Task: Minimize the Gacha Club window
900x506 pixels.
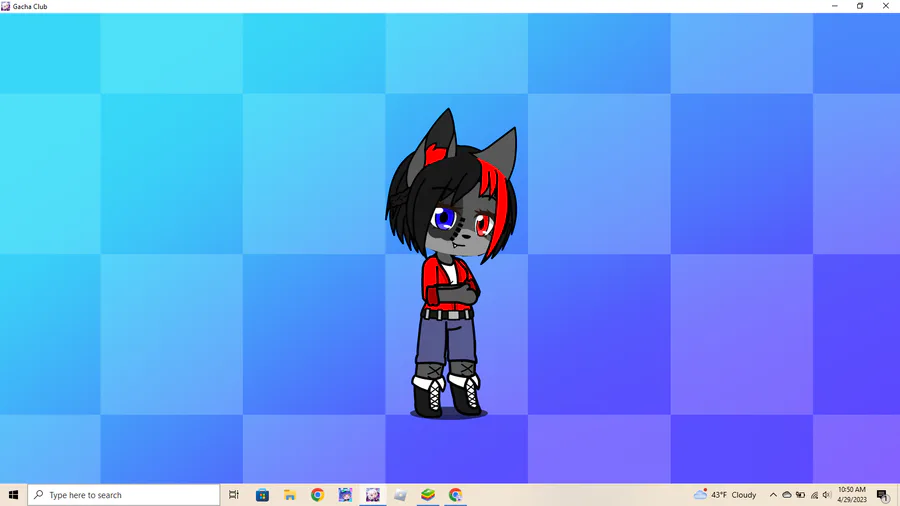Action: 835,6
